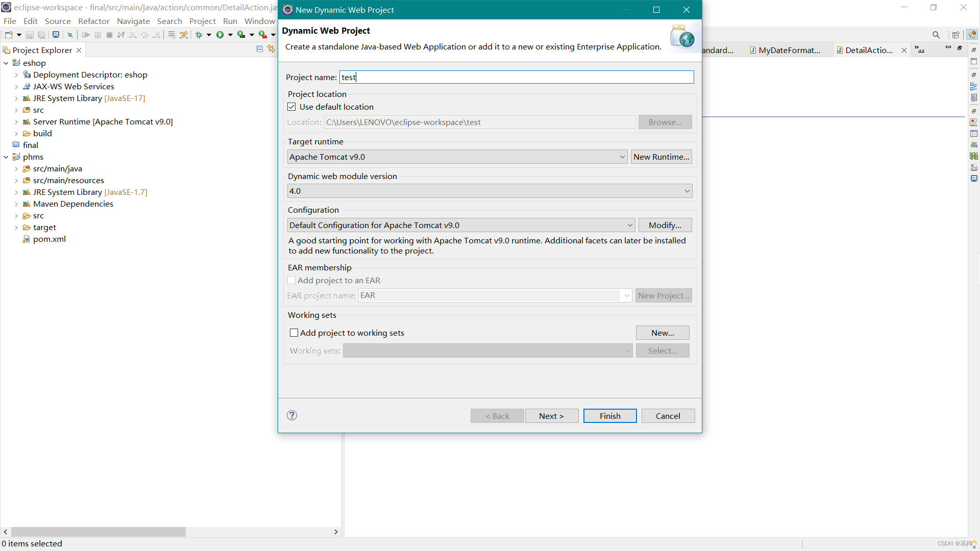Collapse the eshop project tree node
Screen dimensions: 980x551
(6, 63)
